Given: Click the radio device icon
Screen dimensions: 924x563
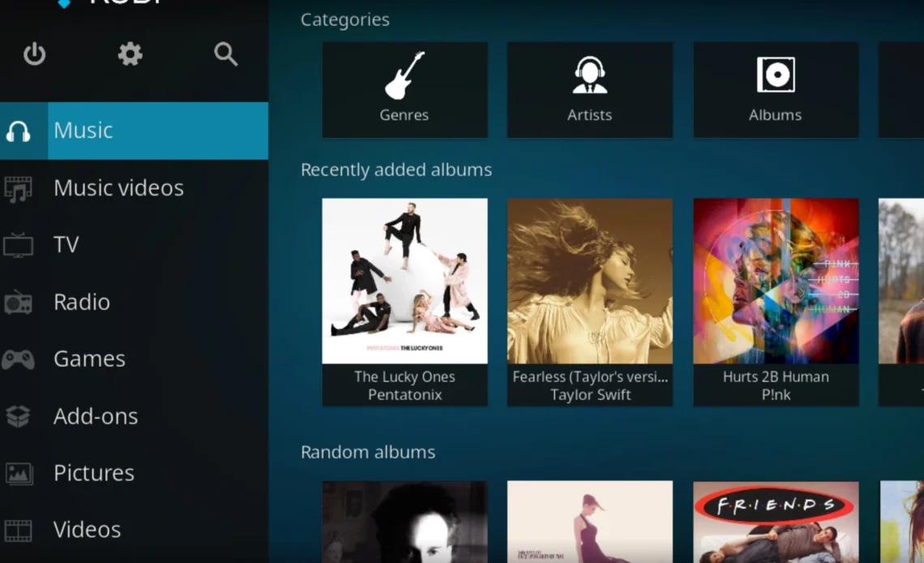Looking at the screenshot, I should [x=19, y=302].
